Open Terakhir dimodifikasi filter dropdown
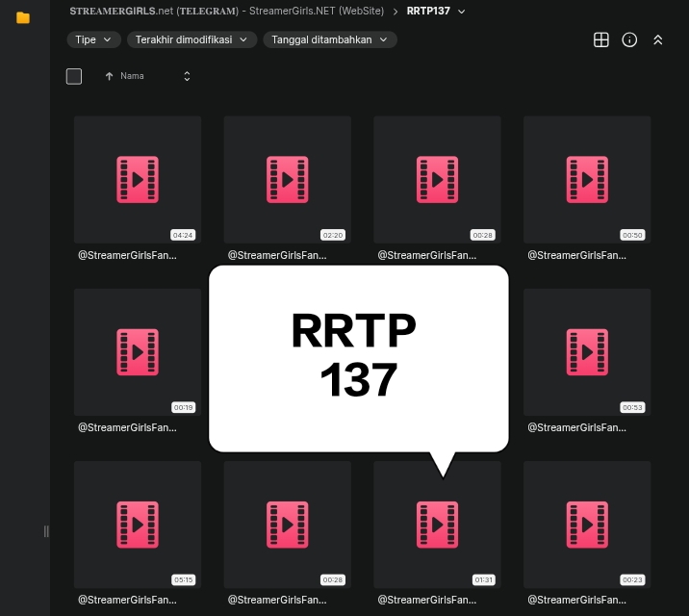Viewport: 689px width, 616px height. 191,39
